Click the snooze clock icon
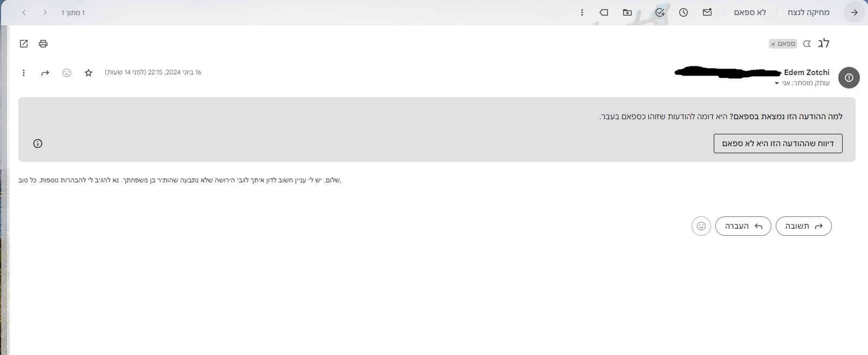 click(684, 12)
